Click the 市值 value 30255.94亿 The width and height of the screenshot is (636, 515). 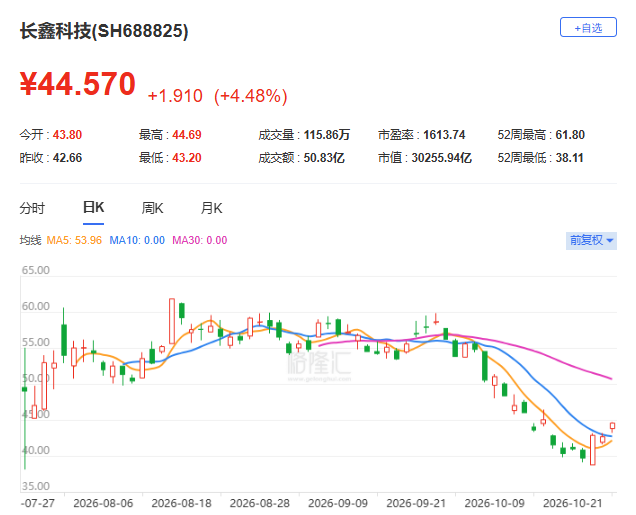click(x=442, y=158)
